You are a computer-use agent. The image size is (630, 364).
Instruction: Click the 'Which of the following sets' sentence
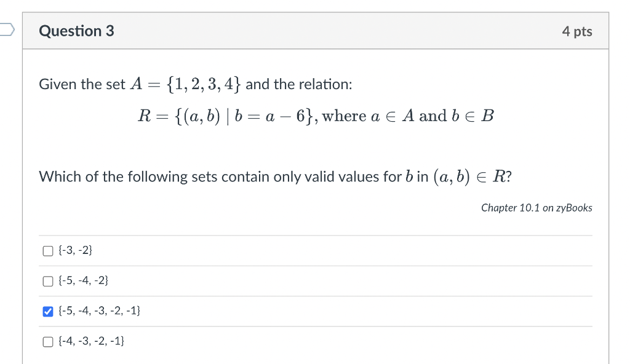[275, 177]
